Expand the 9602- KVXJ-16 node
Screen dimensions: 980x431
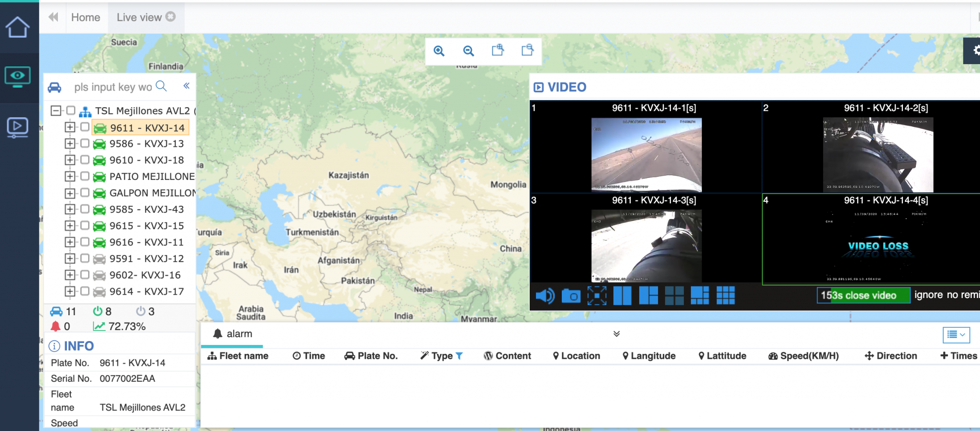[70, 275]
